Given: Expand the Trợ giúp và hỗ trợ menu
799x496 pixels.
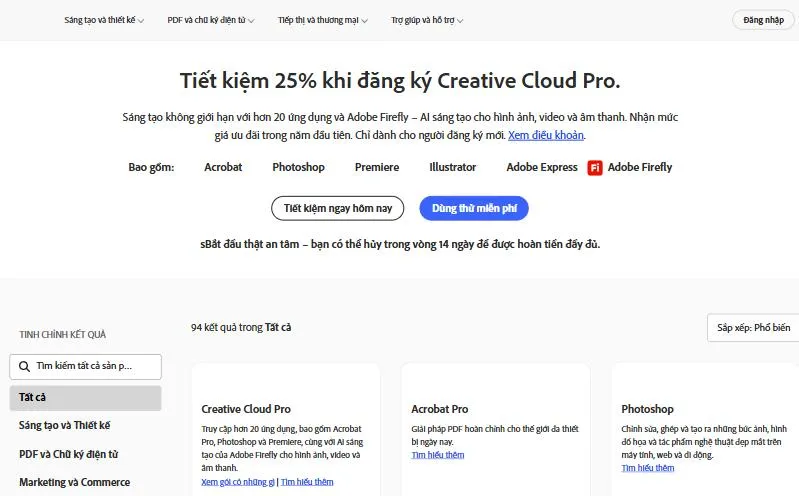Looking at the screenshot, I should click(x=427, y=20).
